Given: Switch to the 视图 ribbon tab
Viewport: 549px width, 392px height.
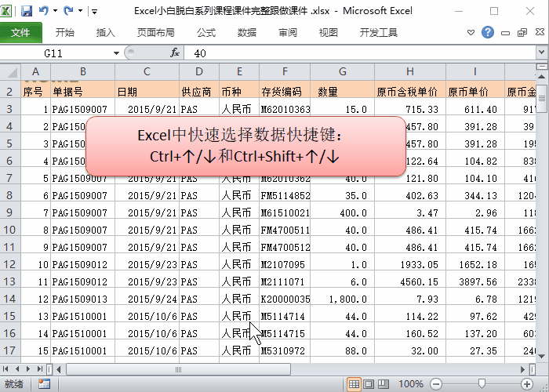Looking at the screenshot, I should pos(329,33).
